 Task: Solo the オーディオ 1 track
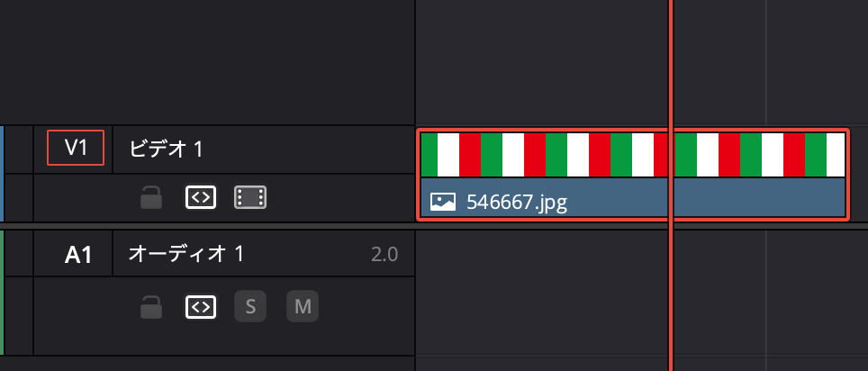coord(250,308)
